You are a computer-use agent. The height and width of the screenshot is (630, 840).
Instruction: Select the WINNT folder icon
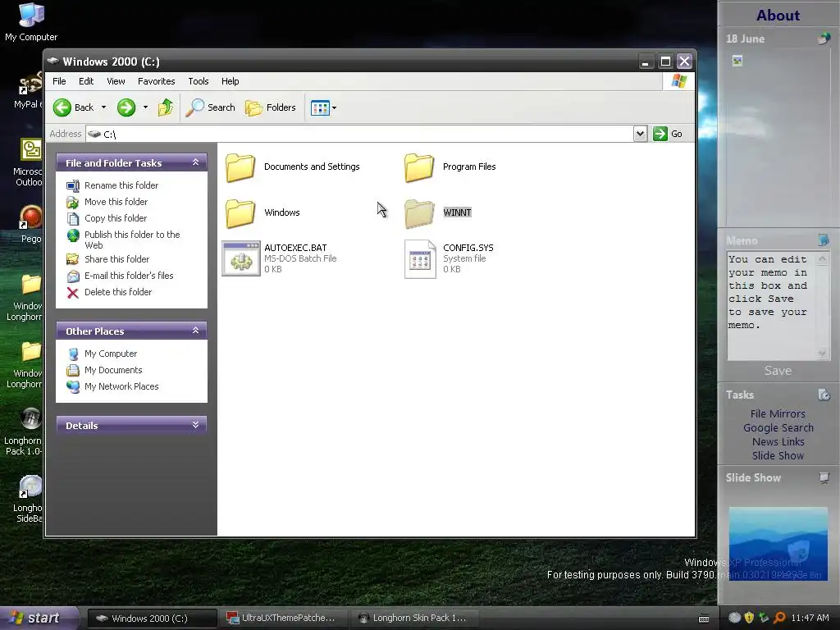click(419, 213)
